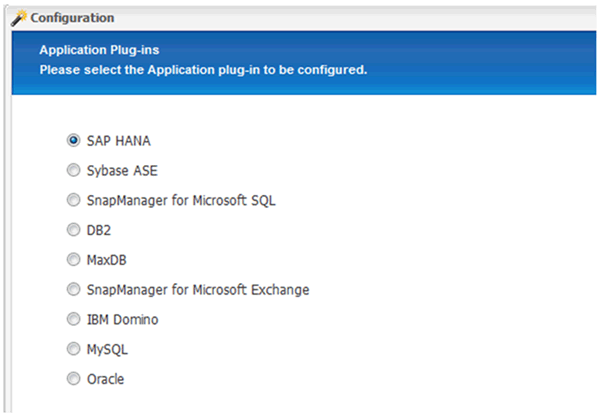Viewport: 600px width, 414px height.
Task: Select SnapManager for Microsoft SQL radio button
Action: click(73, 200)
